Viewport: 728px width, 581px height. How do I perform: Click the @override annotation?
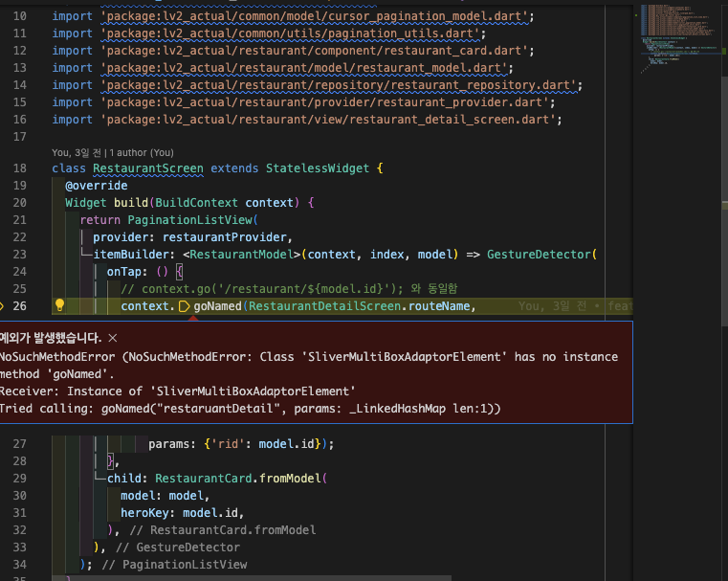(x=96, y=186)
